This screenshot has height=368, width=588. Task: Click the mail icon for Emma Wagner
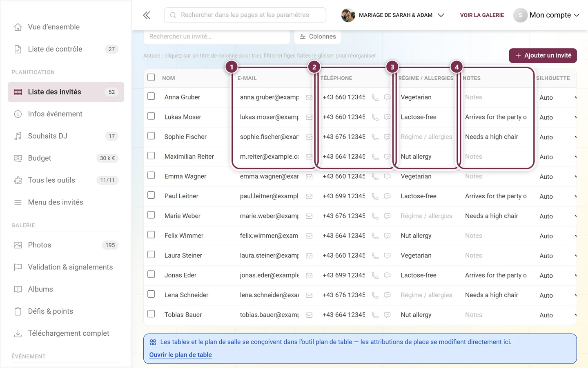coord(309,176)
